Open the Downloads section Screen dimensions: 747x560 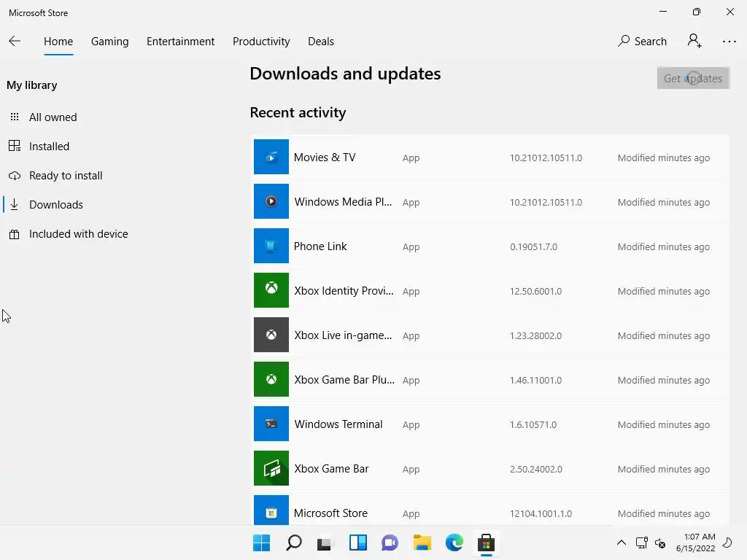pos(55,205)
